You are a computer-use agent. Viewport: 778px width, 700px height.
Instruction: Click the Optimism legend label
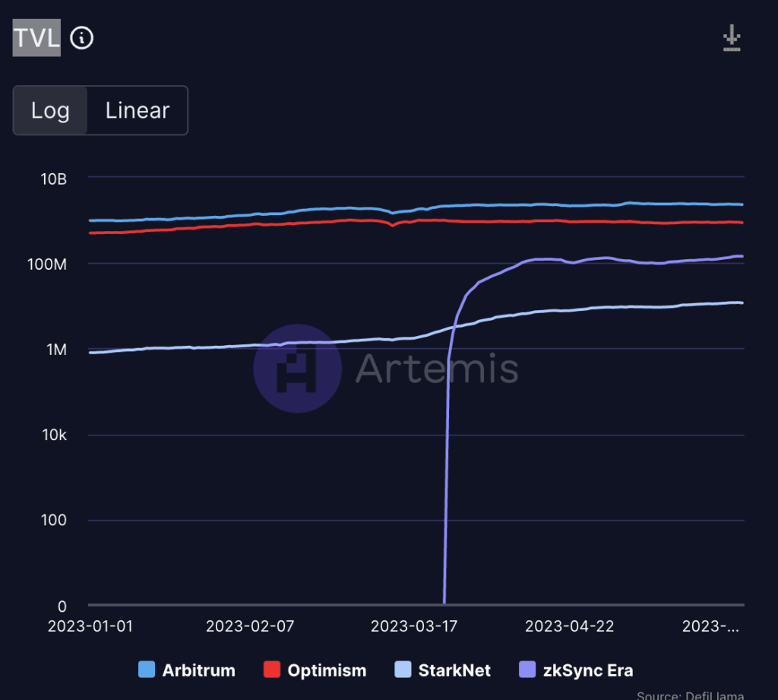click(327, 670)
